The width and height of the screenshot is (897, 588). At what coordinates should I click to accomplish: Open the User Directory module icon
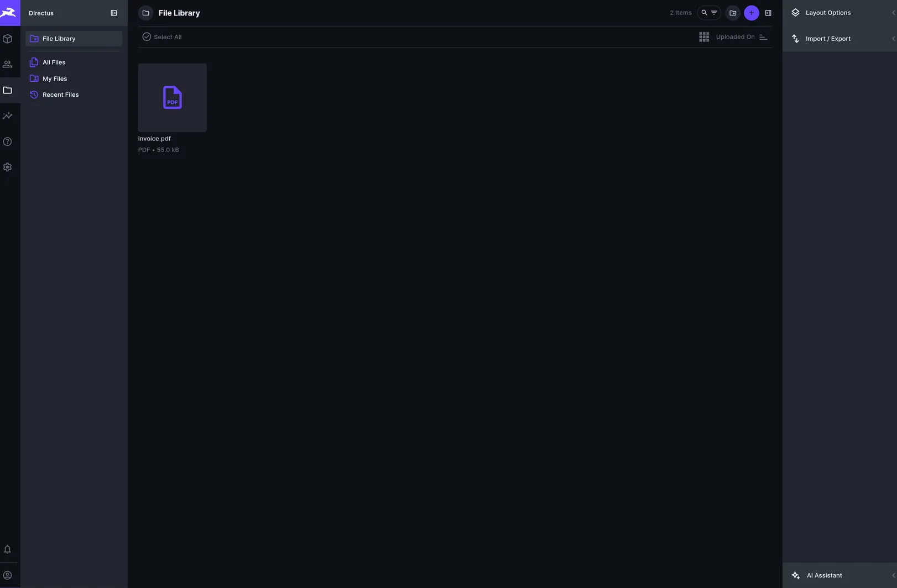click(x=8, y=64)
